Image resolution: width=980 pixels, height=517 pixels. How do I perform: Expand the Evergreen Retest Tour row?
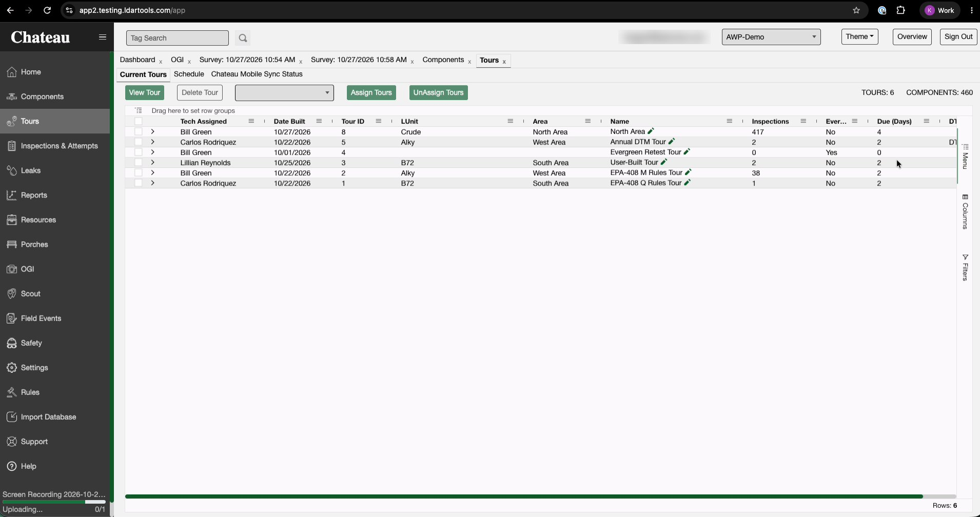pos(153,152)
